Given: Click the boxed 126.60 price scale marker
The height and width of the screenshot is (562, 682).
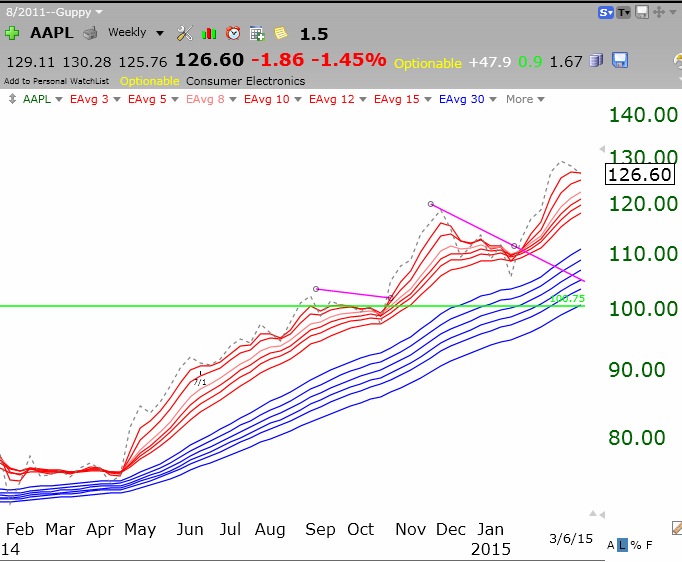Looking at the screenshot, I should (640, 174).
